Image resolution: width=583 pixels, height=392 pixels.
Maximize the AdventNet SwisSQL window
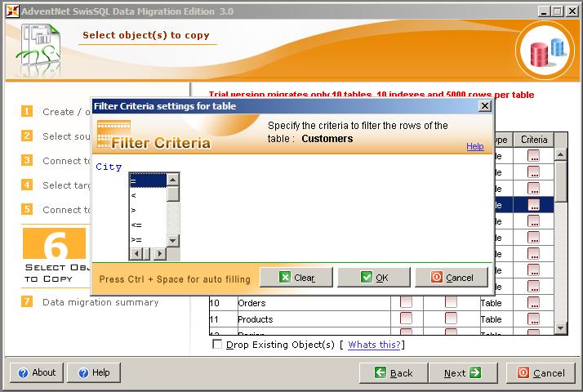pos(558,11)
